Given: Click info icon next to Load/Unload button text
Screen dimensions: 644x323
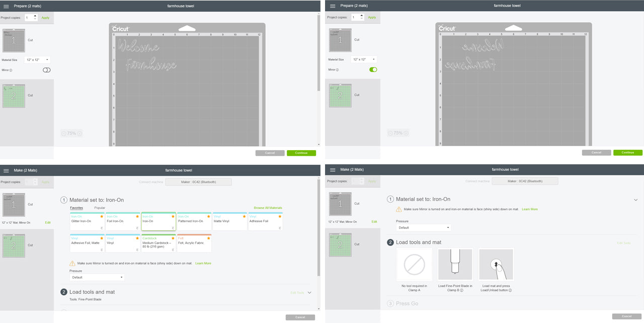Looking at the screenshot, I should (510, 290).
